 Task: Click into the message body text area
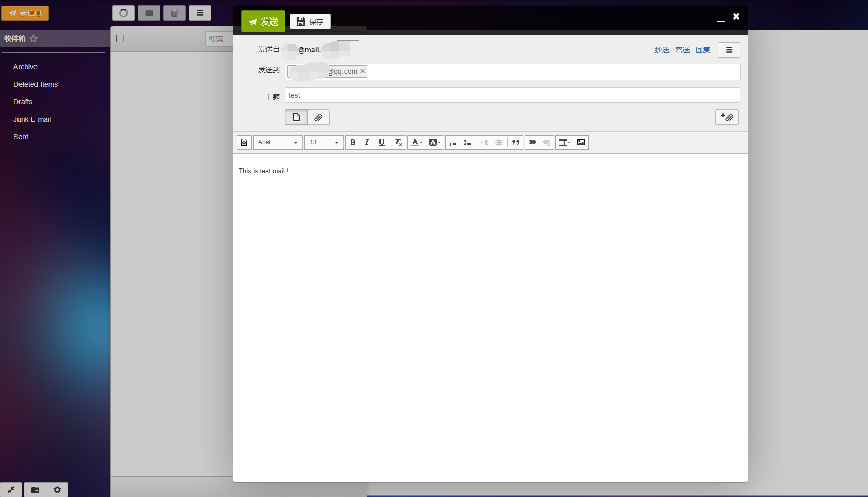(x=490, y=317)
